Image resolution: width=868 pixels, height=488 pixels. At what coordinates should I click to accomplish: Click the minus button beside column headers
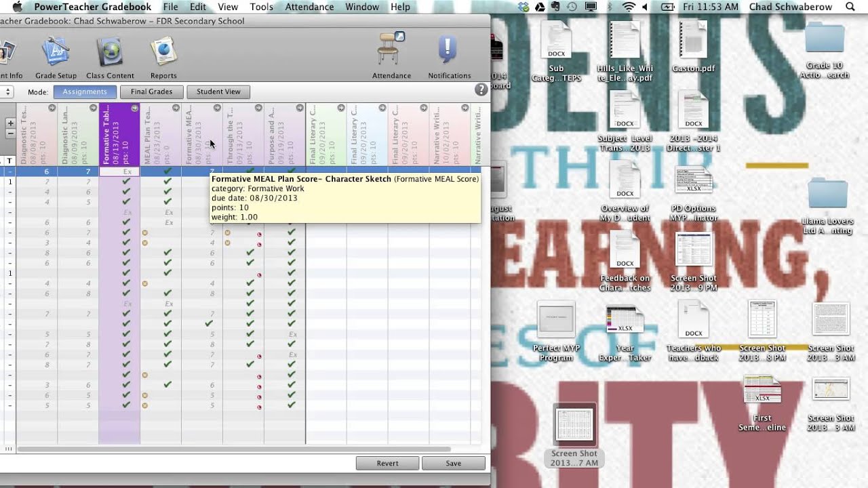coord(10,134)
